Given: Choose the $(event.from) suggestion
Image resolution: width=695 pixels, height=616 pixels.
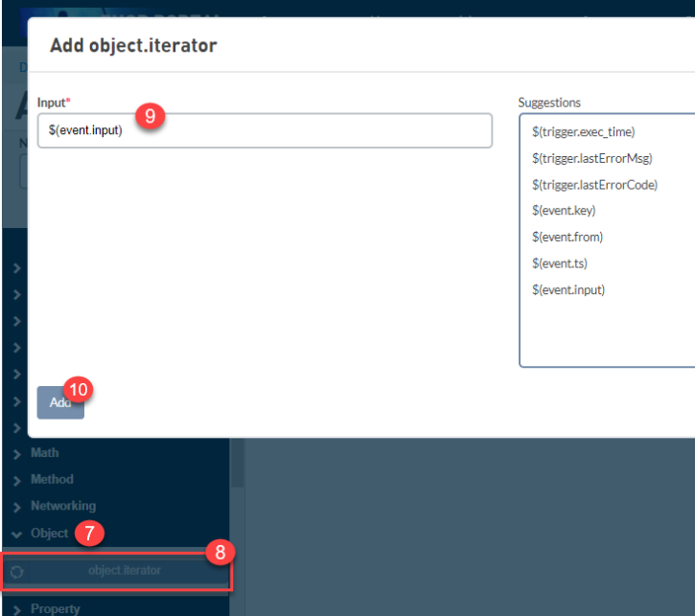Looking at the screenshot, I should (568, 237).
